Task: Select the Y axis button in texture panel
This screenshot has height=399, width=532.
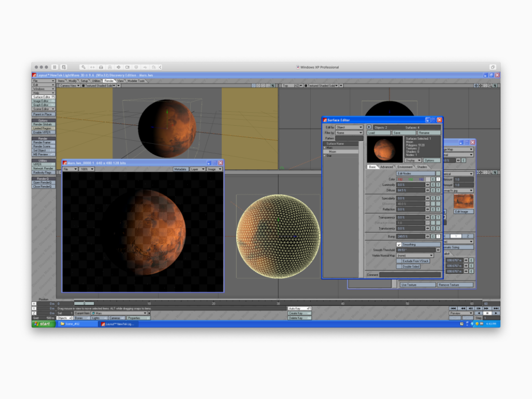Action: point(456,236)
